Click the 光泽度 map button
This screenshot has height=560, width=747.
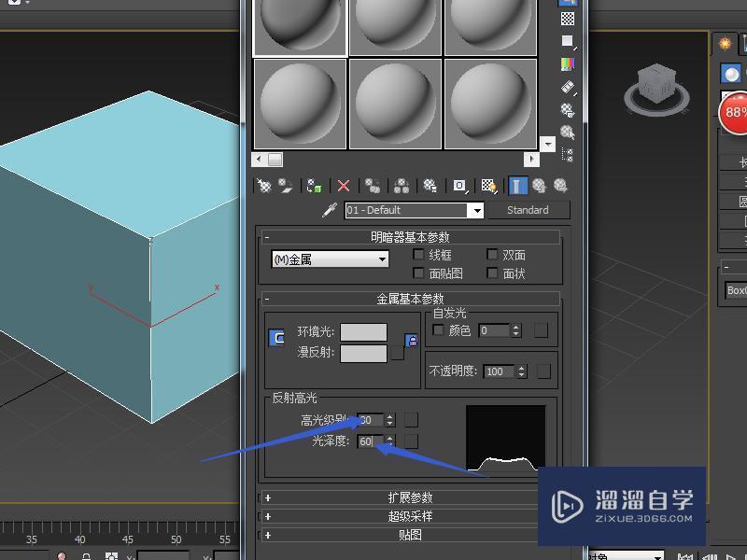click(411, 441)
